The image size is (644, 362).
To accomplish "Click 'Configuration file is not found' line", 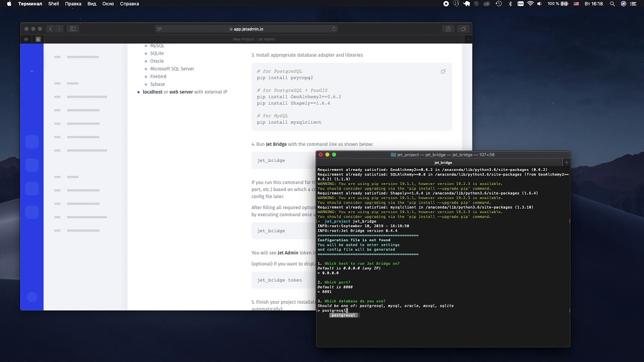I will pos(354,240).
